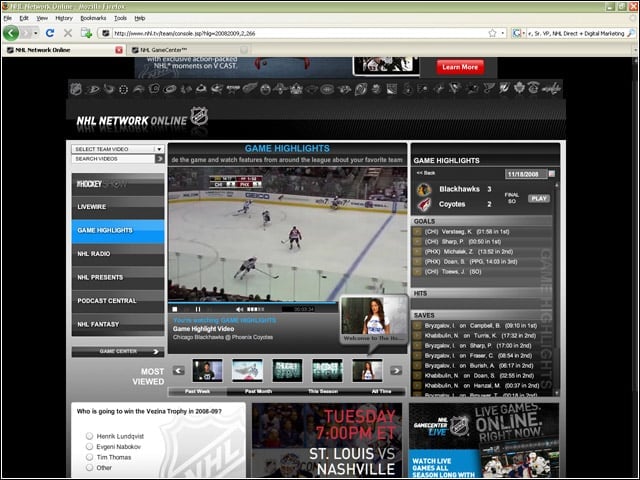Select Tim Thomas poll option
Viewport: 640px width, 480px height.
point(89,457)
